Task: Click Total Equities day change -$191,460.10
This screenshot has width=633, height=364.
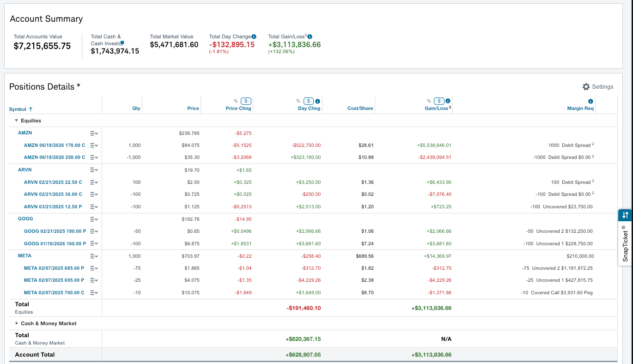Action: (x=304, y=308)
